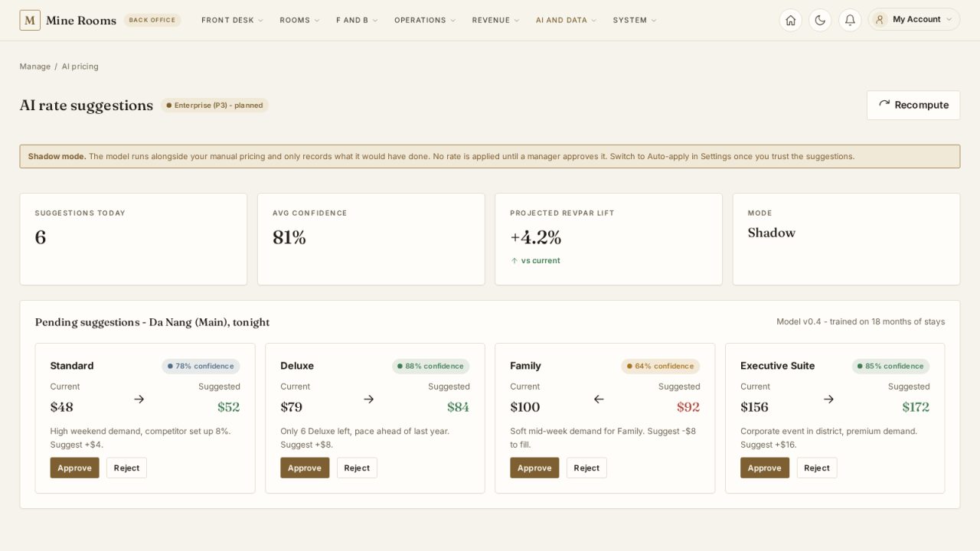Open the System menu
The image size is (980, 551).
(x=635, y=21)
